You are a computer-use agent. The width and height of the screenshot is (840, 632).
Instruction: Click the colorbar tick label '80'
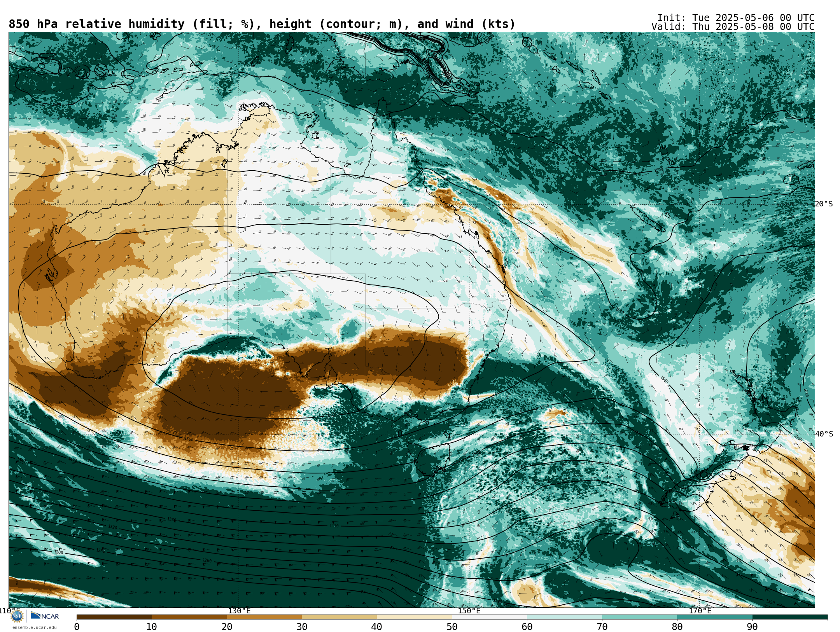677,627
